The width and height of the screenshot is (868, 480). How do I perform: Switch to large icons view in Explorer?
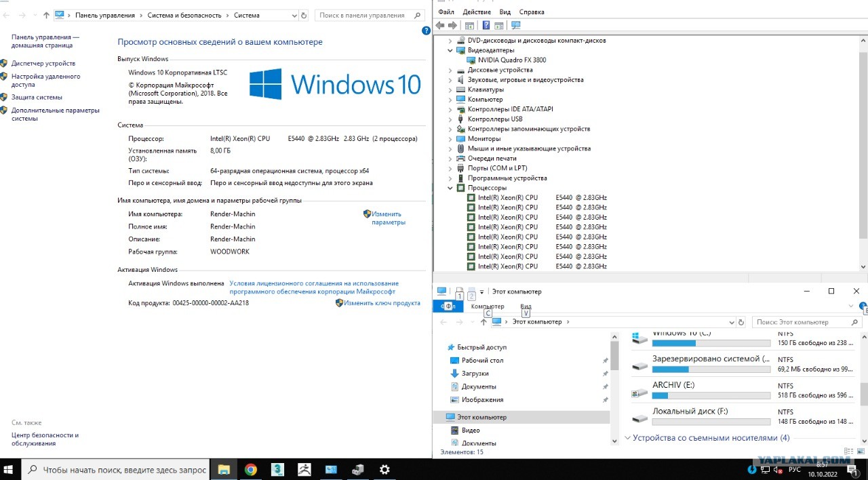(x=860, y=451)
